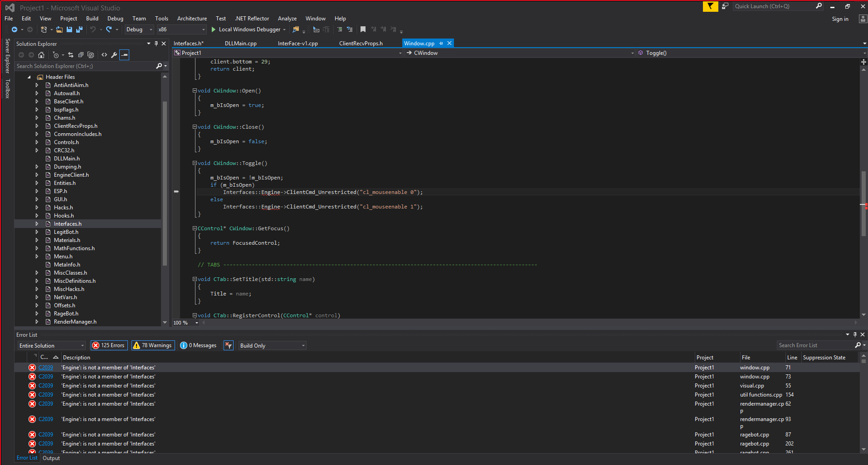Click the New Project toolbar icon
This screenshot has width=868, height=465.
click(x=44, y=29)
